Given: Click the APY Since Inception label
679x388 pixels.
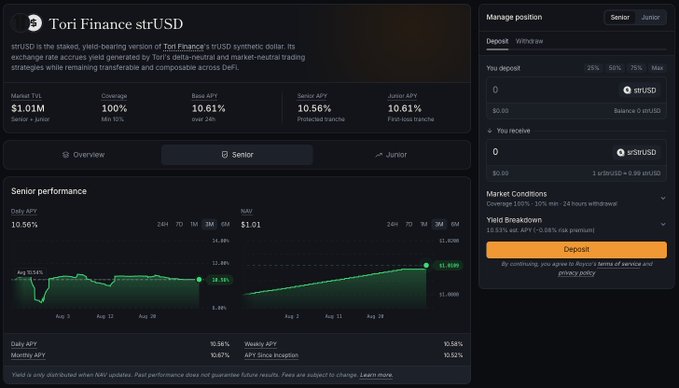Looking at the screenshot, I should [x=272, y=356].
